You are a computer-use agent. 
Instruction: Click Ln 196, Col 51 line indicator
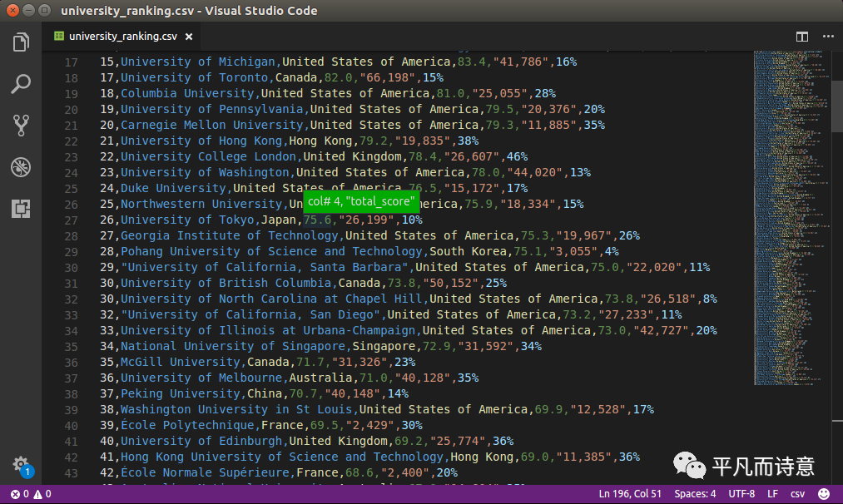(630, 494)
